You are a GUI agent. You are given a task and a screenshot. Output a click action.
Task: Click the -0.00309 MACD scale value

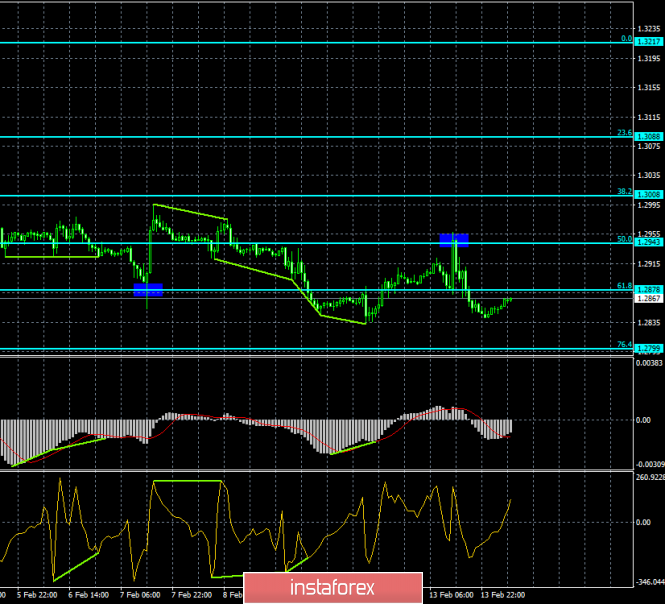point(648,463)
